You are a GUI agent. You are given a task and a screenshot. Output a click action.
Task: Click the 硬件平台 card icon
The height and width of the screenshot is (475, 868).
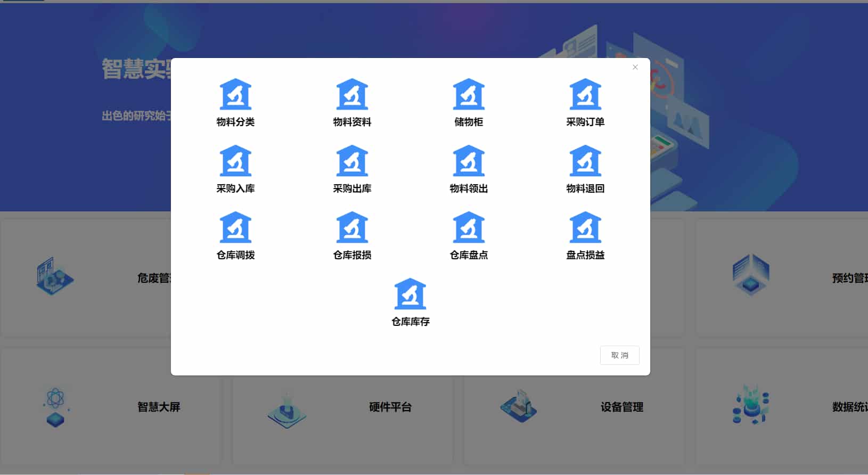(287, 410)
